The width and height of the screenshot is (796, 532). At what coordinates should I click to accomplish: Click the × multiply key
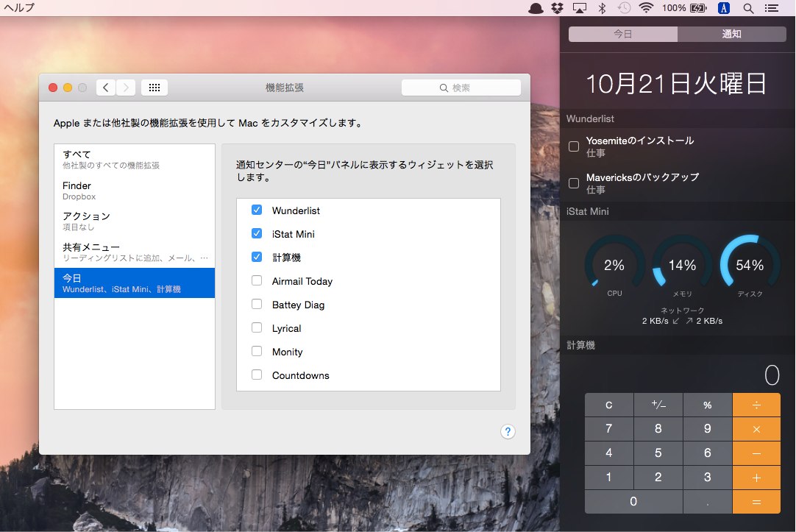tap(756, 429)
